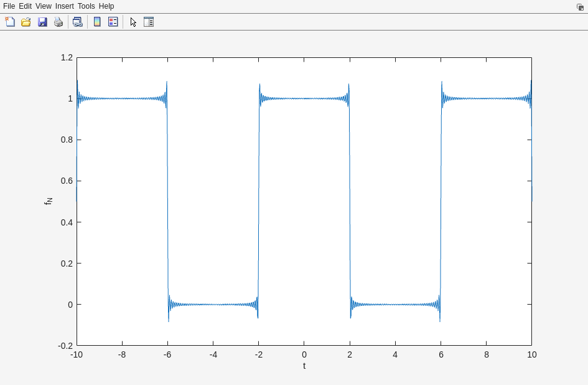Open the Property Inspector icon
588x385 pixels.
[x=149, y=22]
